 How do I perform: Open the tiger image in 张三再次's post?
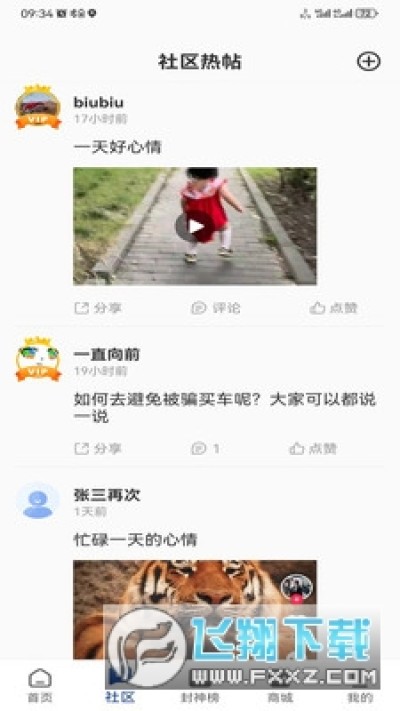tap(195, 610)
